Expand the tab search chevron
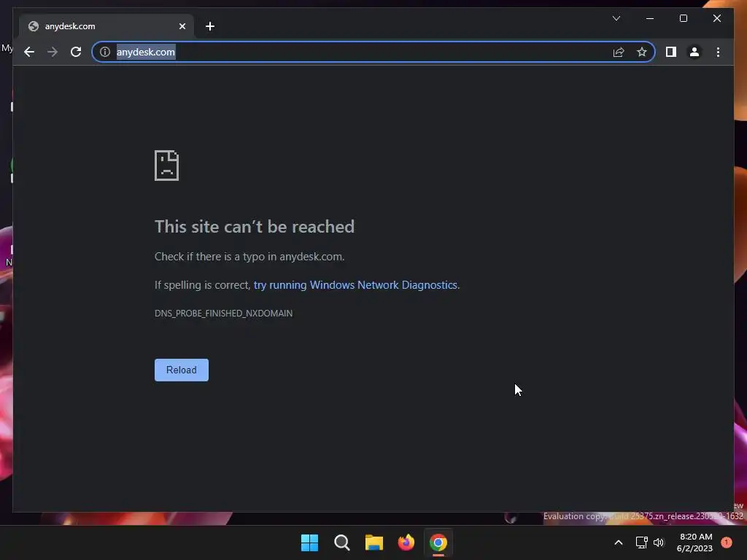This screenshot has width=747, height=560. 616,18
